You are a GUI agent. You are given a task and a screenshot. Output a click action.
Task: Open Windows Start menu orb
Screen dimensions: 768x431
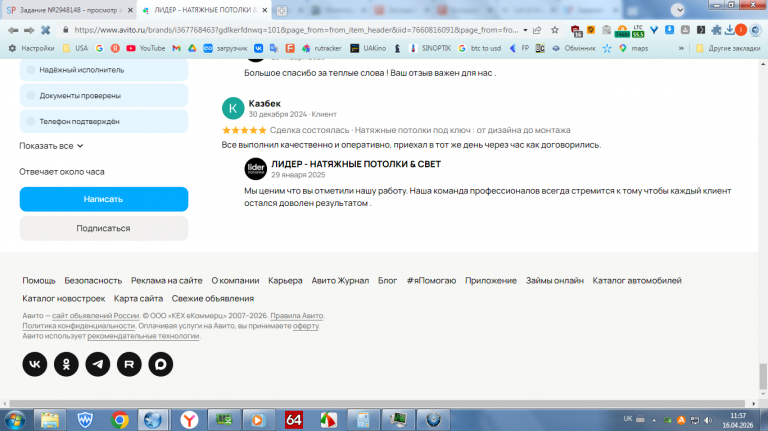(x=15, y=420)
